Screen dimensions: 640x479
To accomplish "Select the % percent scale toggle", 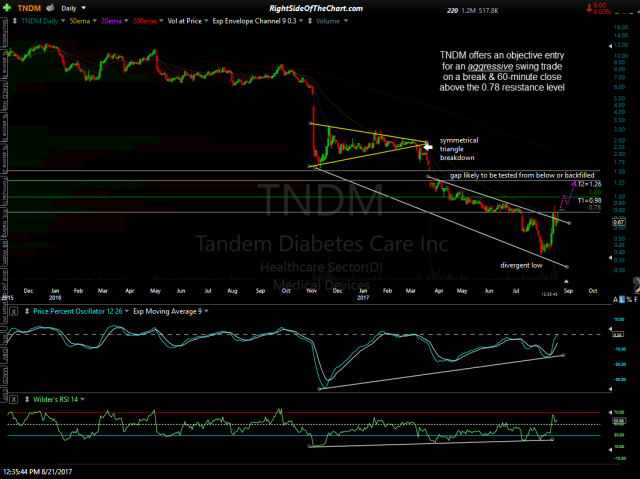I will tap(629, 300).
